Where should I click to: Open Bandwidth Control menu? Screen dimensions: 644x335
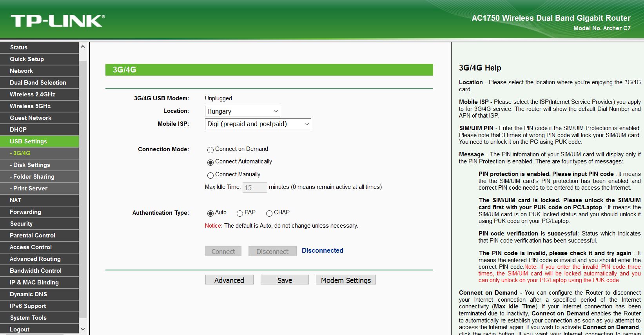(x=39, y=271)
